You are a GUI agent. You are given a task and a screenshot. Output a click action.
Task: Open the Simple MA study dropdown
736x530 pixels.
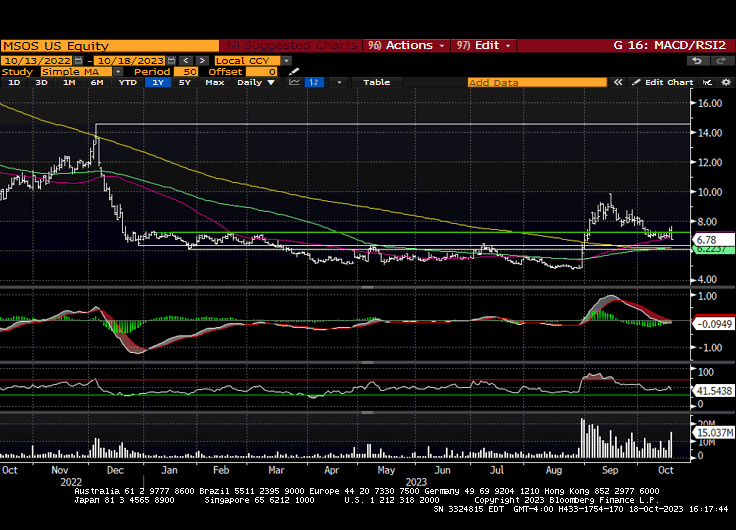(118, 71)
